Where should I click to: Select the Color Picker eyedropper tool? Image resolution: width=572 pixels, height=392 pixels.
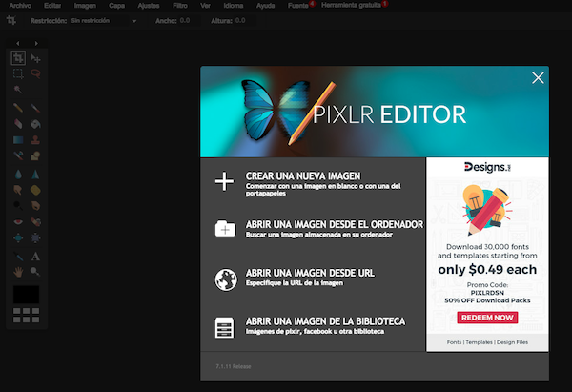click(18, 257)
